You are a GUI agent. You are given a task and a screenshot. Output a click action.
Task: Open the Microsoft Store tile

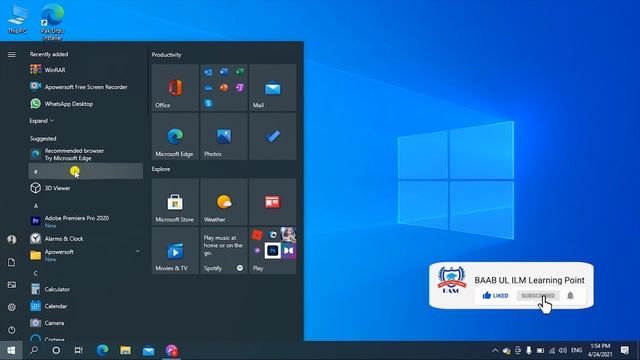pyautogui.click(x=175, y=202)
